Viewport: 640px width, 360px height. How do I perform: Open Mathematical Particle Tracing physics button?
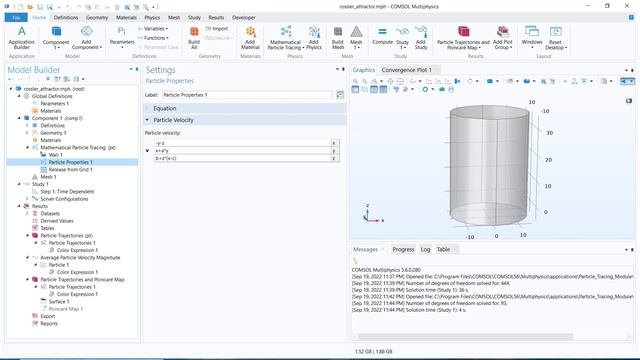(x=285, y=38)
